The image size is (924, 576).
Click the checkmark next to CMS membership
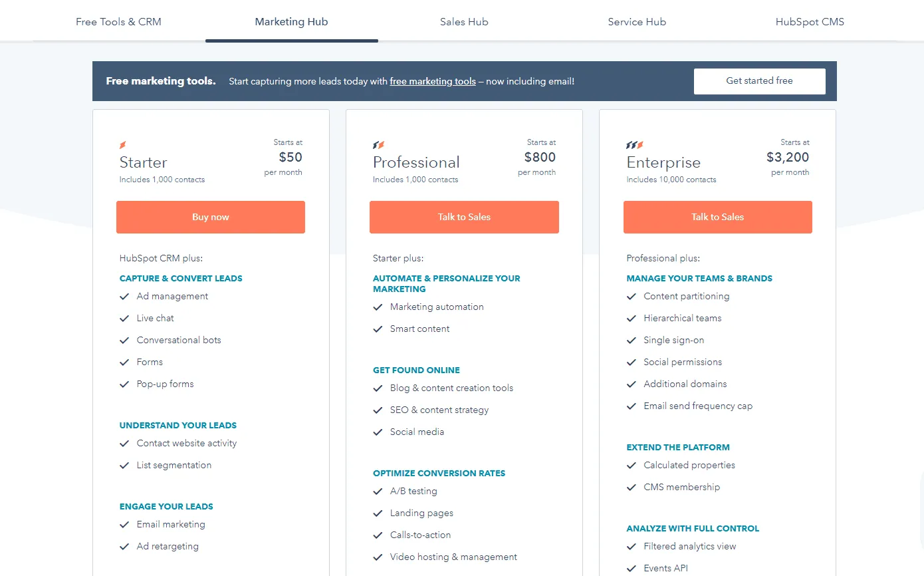tap(632, 488)
